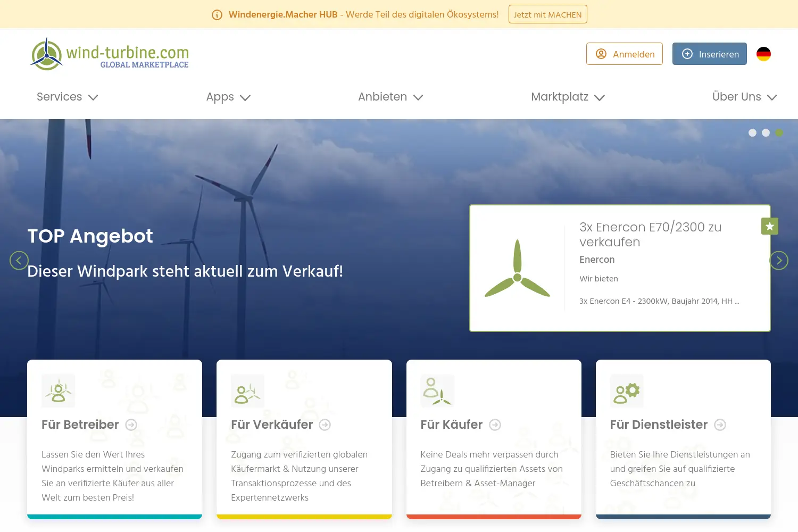Click the Wir bieten text
The width and height of the screenshot is (798, 532).
(x=598, y=279)
